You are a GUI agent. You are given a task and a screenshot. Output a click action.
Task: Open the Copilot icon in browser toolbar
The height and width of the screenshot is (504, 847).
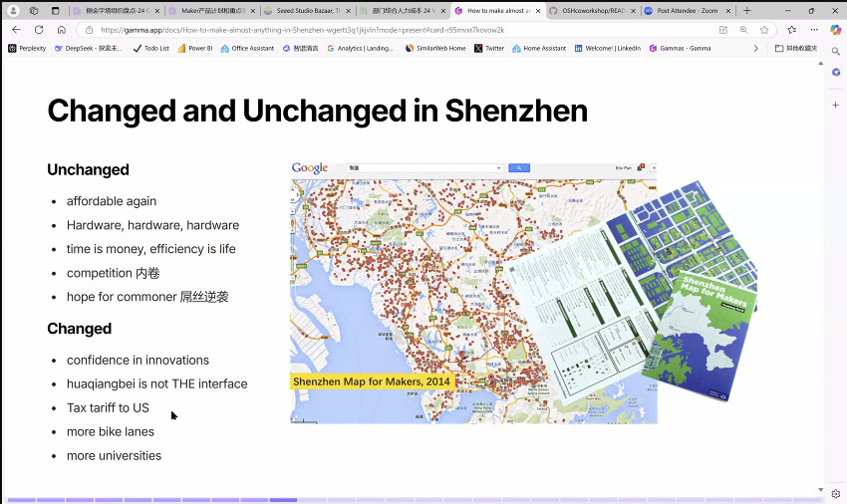click(x=835, y=30)
